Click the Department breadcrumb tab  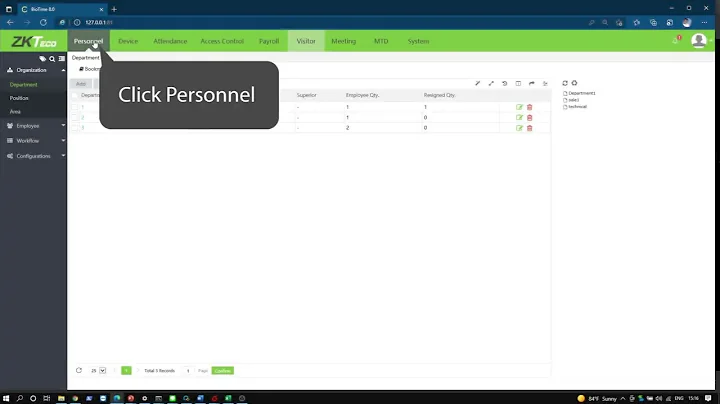(x=85, y=58)
